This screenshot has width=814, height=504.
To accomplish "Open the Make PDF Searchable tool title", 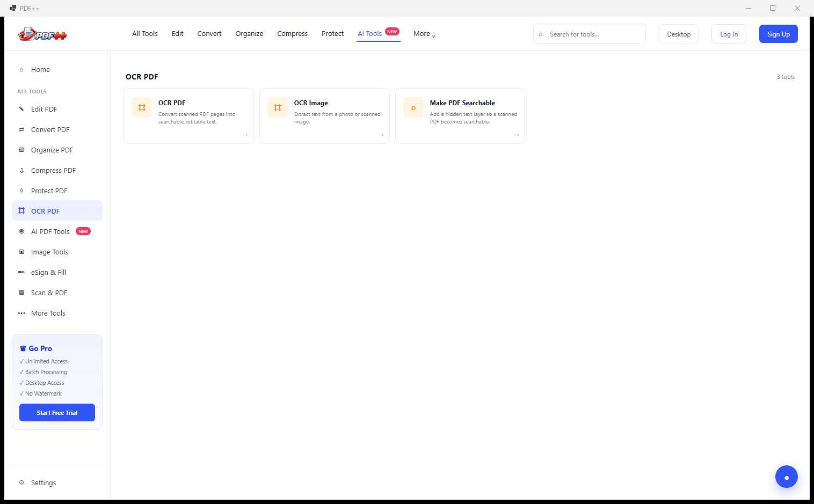I will (x=462, y=103).
